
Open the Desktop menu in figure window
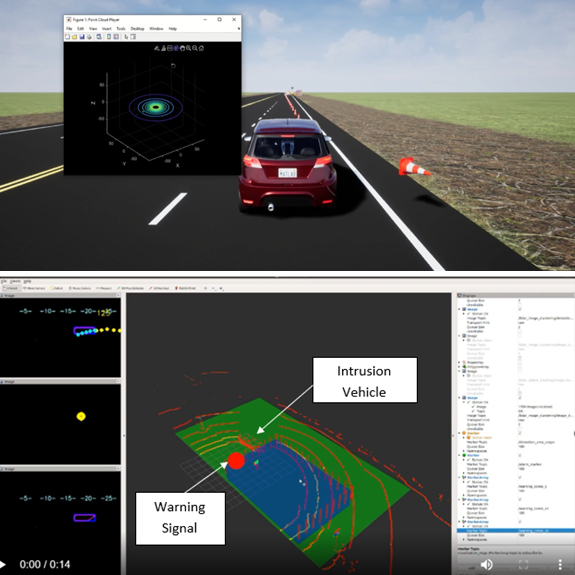pyautogui.click(x=138, y=29)
